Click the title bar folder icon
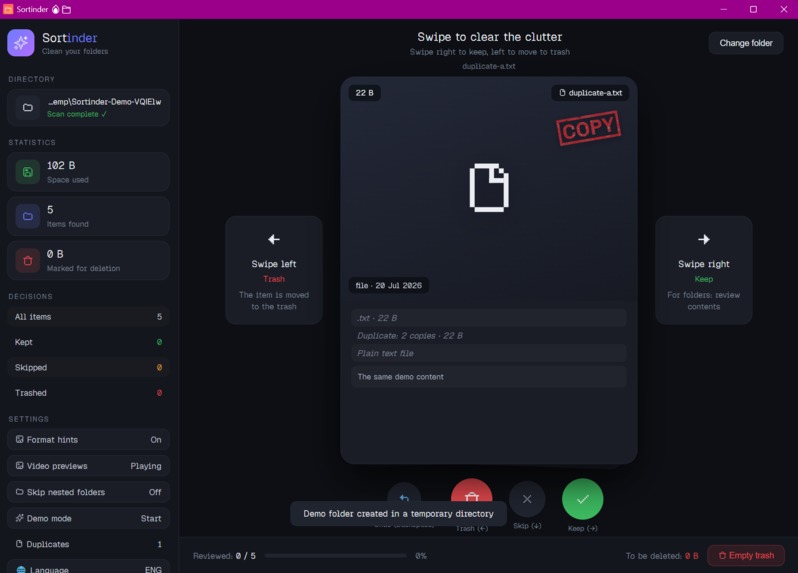 click(66, 9)
